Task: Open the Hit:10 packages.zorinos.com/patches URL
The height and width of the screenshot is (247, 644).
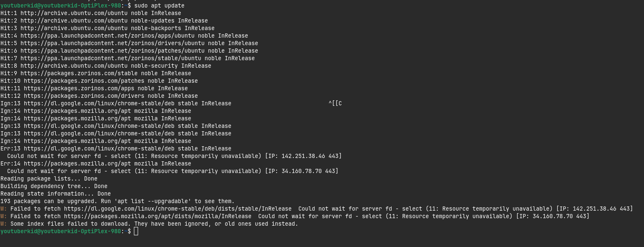Action: (x=84, y=81)
